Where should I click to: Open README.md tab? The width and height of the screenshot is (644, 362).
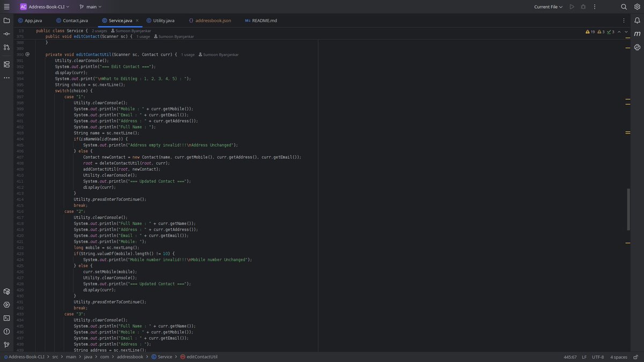tap(261, 20)
